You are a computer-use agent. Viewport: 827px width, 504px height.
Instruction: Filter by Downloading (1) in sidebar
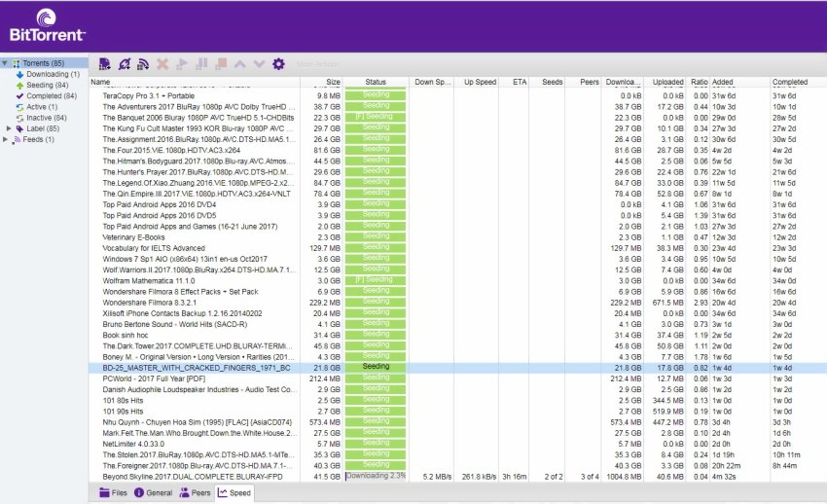click(x=53, y=74)
